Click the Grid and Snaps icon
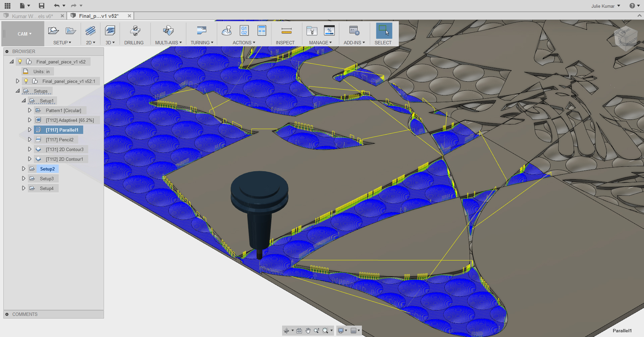Viewport: 644px width, 337px height. [353, 331]
